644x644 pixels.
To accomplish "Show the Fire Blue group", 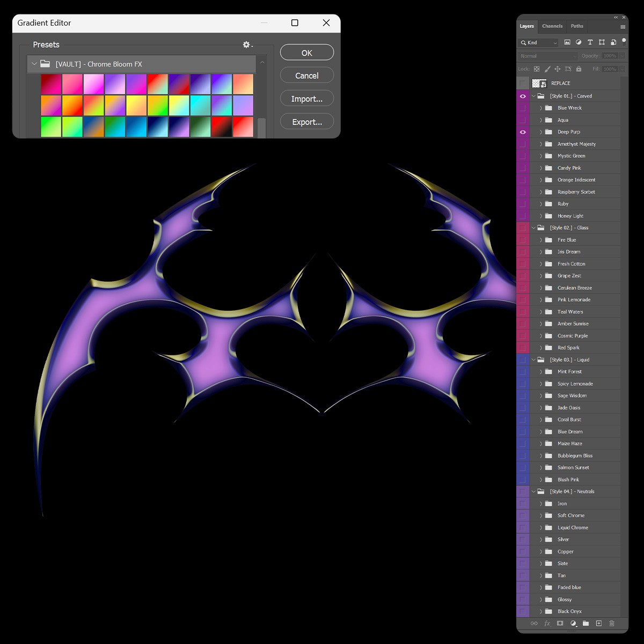I will point(523,240).
